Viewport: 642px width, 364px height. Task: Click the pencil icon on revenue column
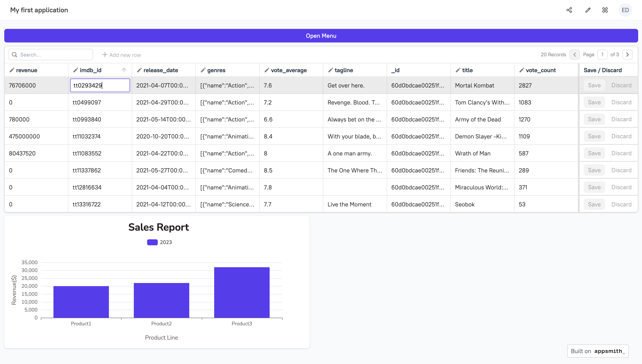(12, 70)
